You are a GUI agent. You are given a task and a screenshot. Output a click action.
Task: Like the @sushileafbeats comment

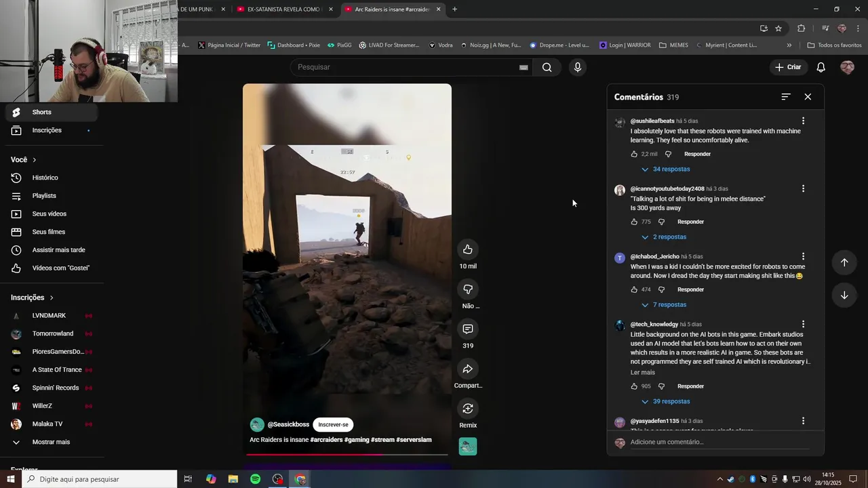(x=634, y=154)
